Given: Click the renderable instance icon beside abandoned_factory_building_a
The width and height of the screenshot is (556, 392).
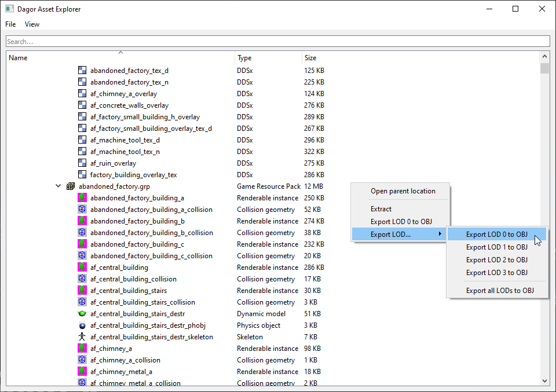Looking at the screenshot, I should tap(81, 197).
